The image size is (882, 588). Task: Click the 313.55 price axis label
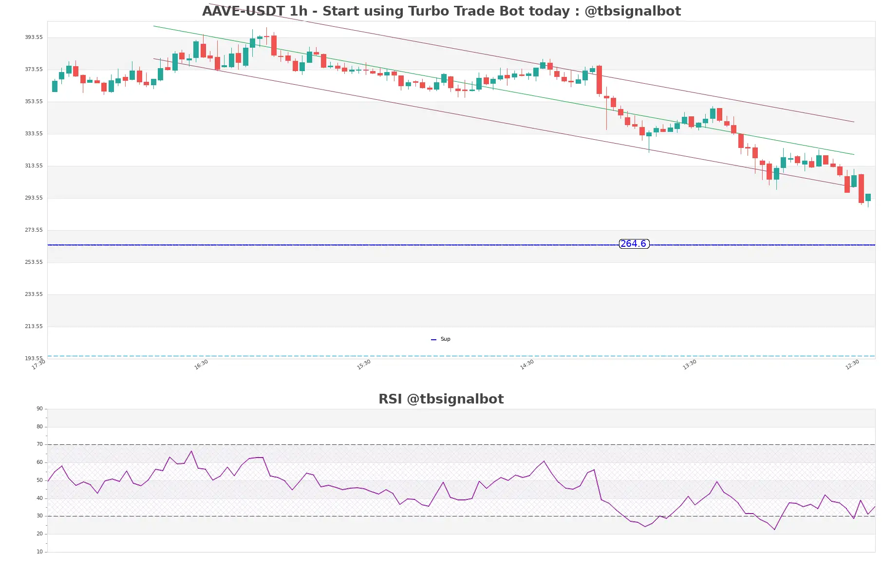(x=34, y=166)
